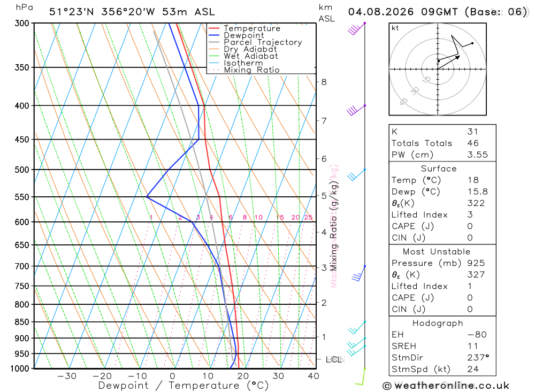Click the 'km ASL' axis heading
Screen dimensions: 535x392
pyautogui.click(x=326, y=13)
